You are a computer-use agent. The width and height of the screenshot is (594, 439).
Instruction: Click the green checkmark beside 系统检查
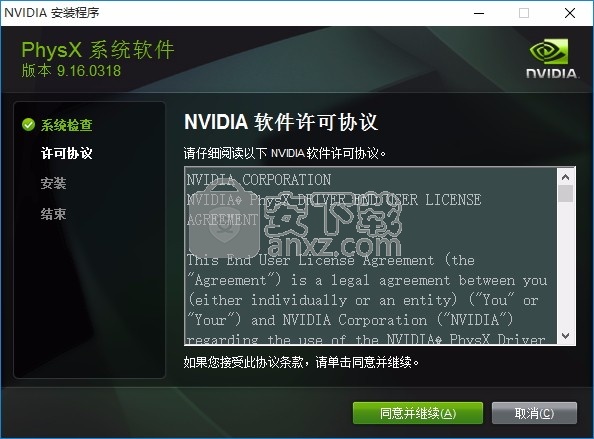click(28, 124)
